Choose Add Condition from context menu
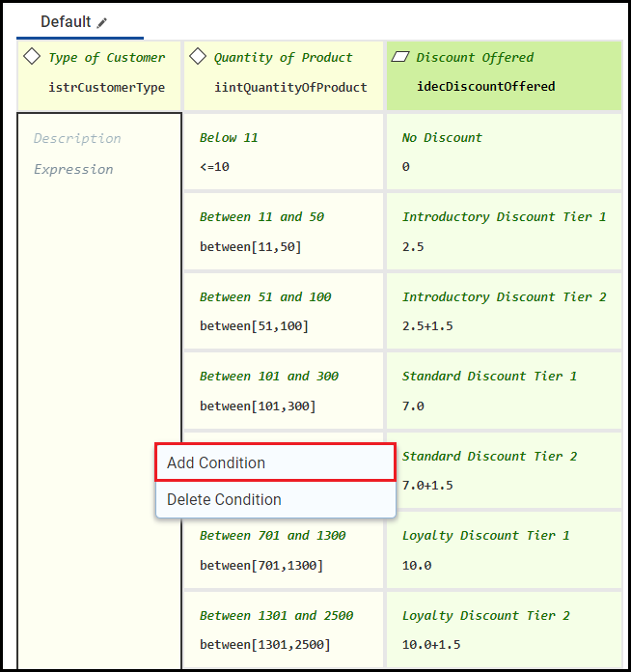Screen dimensions: 631x672 (x=275, y=462)
